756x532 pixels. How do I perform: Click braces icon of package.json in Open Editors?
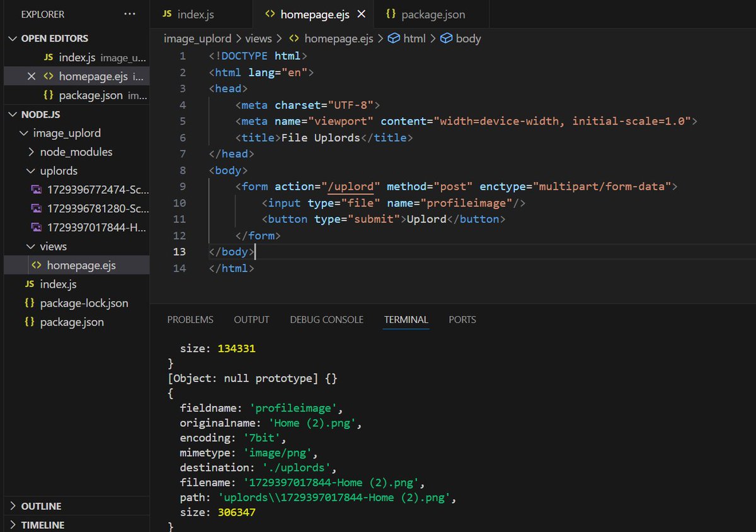pos(49,95)
